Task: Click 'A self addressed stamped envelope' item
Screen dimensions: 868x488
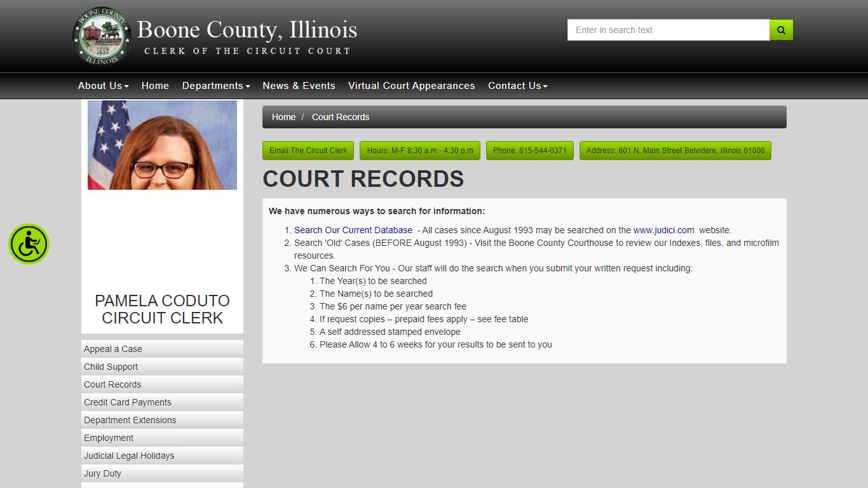Action: 390,332
